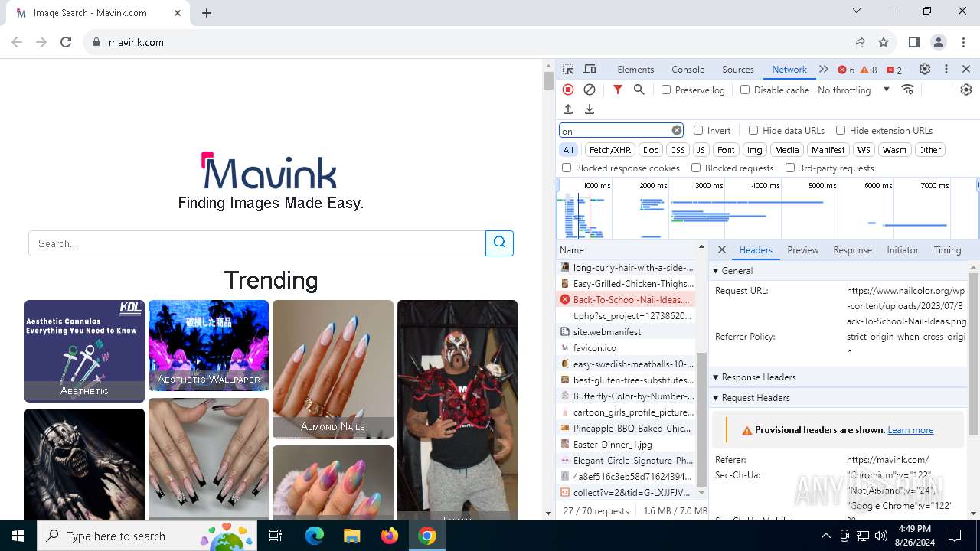Launch Firefox from the taskbar
The image size is (980, 551).
click(x=389, y=536)
